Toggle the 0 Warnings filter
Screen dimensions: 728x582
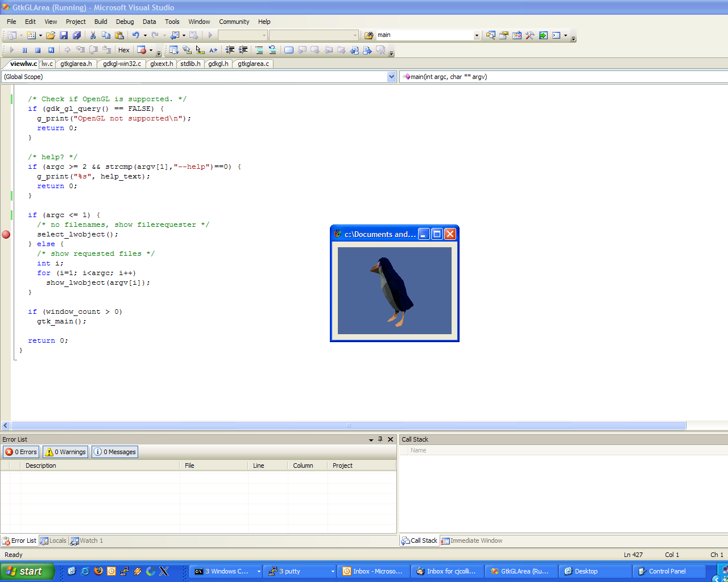pos(65,452)
